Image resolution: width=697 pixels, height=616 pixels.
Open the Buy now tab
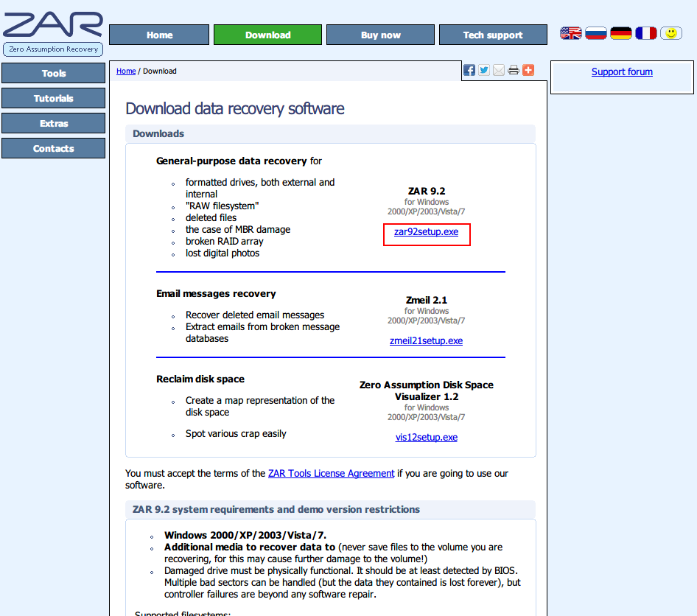(x=380, y=35)
